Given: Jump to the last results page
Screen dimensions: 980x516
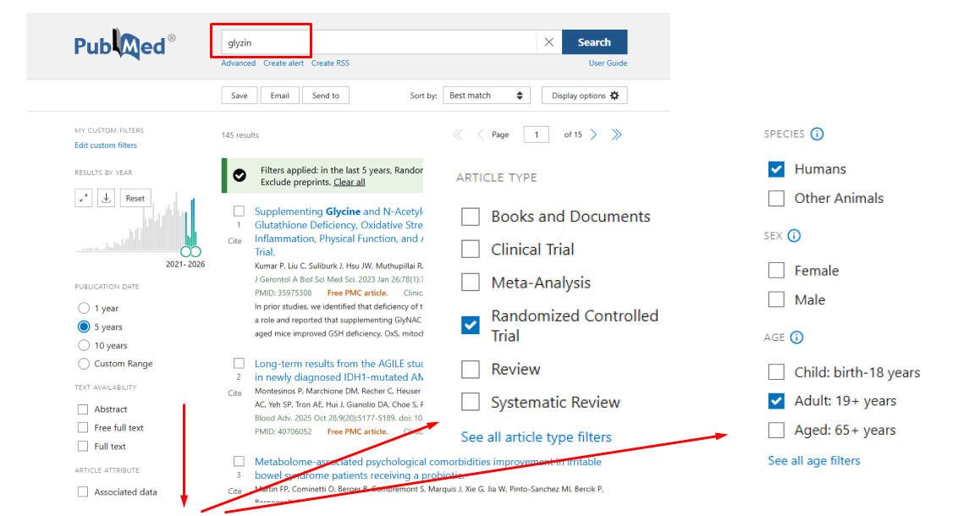Looking at the screenshot, I should (x=617, y=134).
